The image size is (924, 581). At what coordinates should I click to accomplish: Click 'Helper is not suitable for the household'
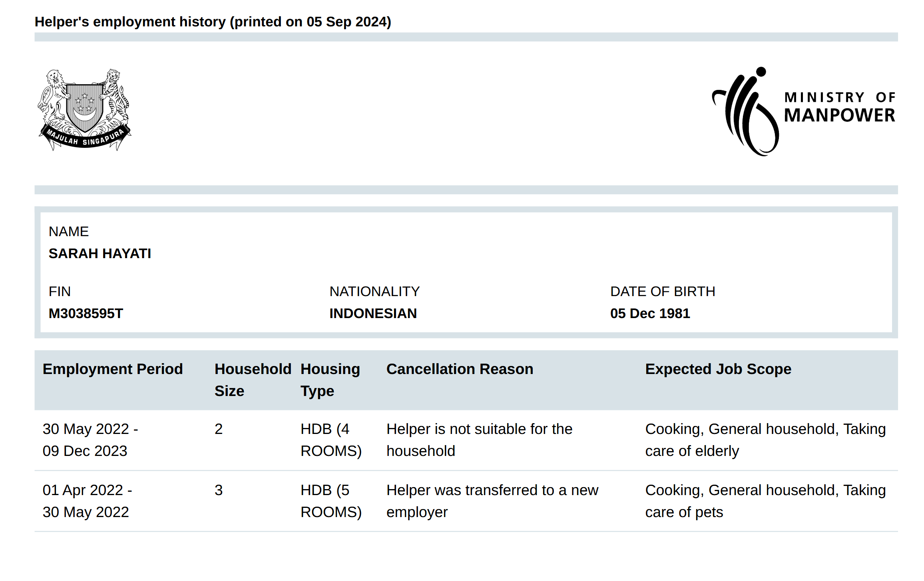[479, 440]
